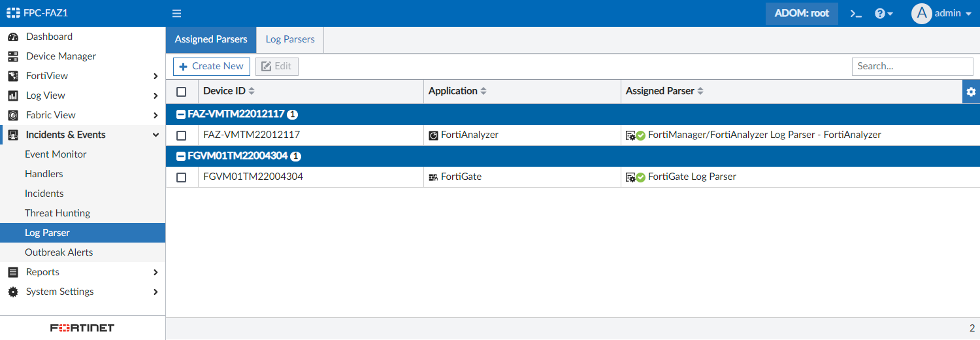Expand the System Settings chevron

pyautogui.click(x=155, y=292)
